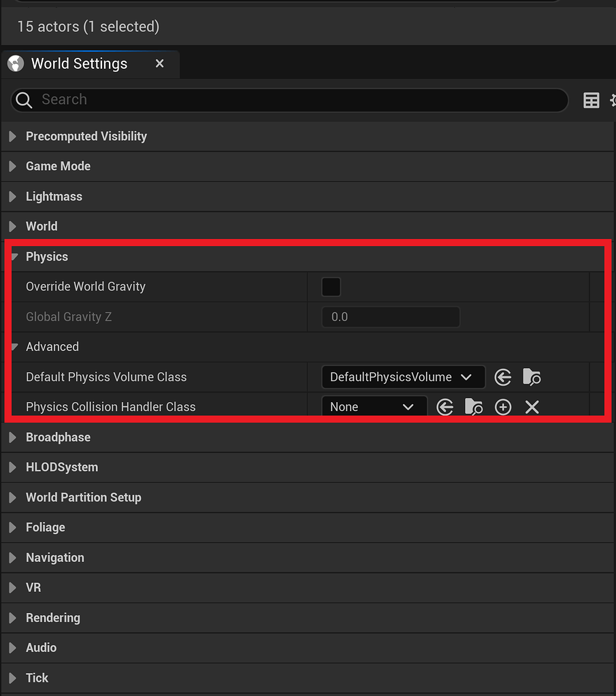
Task: Use selected asset for Default Physics Volume Class
Action: coord(503,377)
